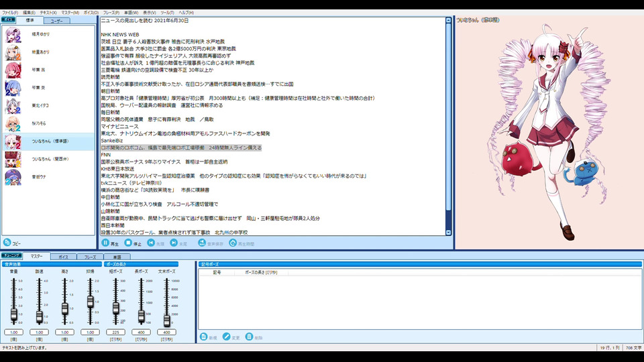Select the ついなちゃん（標準語） voice avatar
This screenshot has height=362, width=644.
tap(13, 141)
